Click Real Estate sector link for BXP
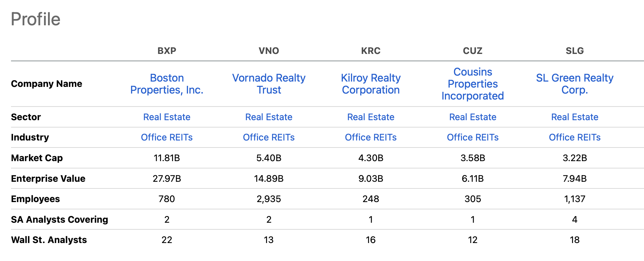Viewport: 644px width, 261px height. click(167, 117)
